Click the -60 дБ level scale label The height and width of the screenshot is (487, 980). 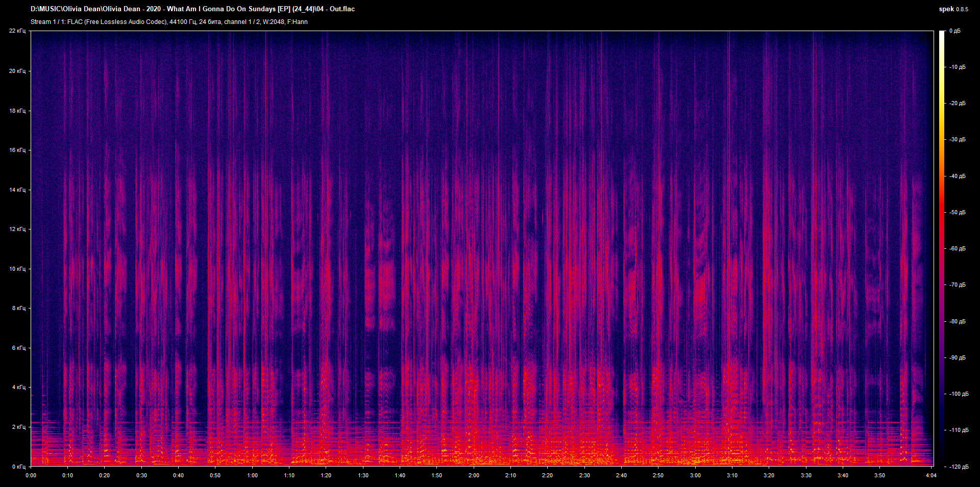point(957,249)
